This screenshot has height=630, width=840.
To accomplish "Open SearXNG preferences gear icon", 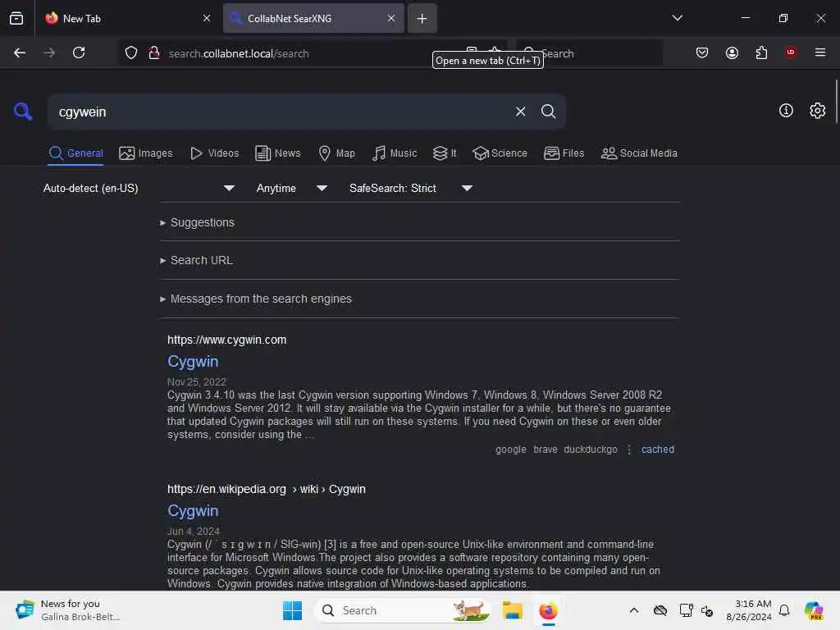I will pyautogui.click(x=817, y=111).
